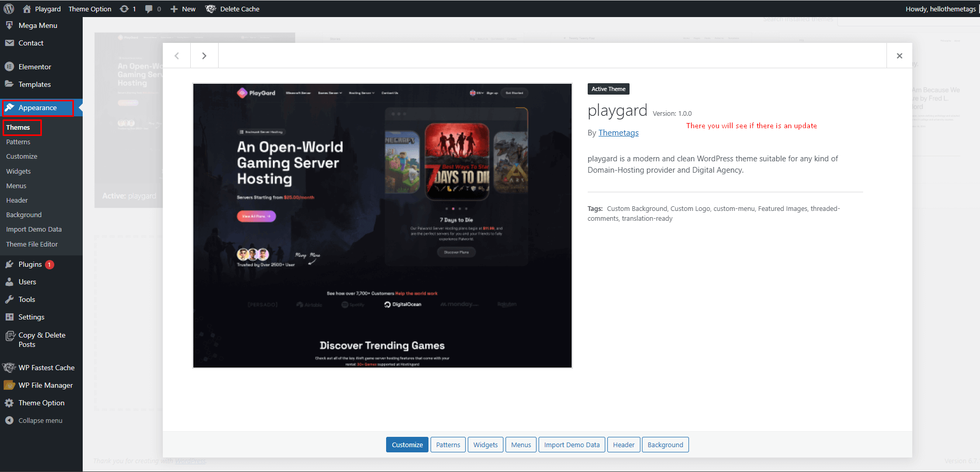Click the Delete Cache cheetah icon
Screen dimensions: 980x472
coord(210,9)
